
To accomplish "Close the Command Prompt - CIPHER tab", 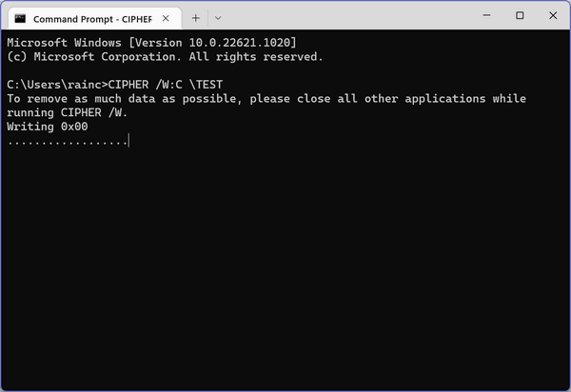I will point(166,18).
